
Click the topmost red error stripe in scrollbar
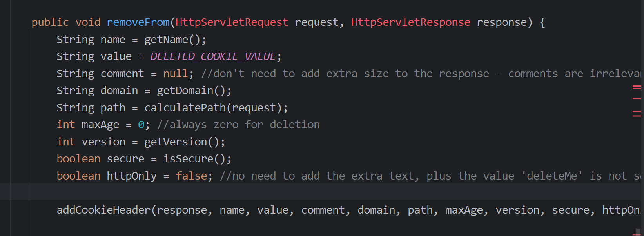pos(637,87)
